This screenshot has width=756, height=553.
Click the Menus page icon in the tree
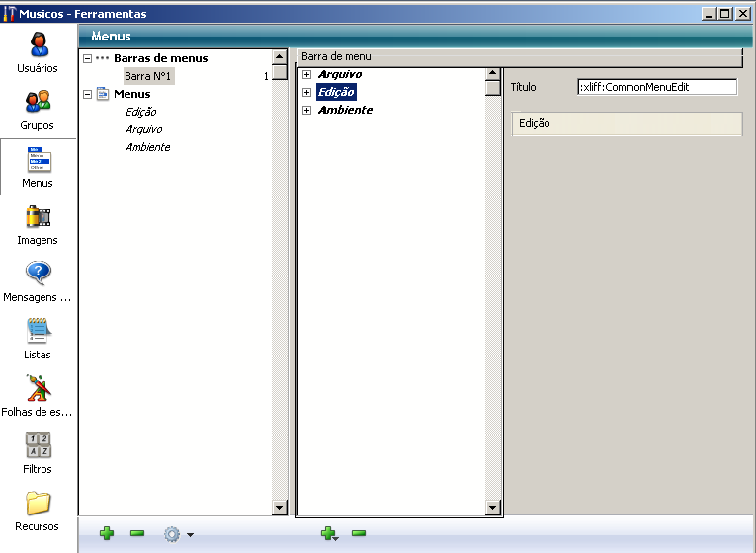tap(102, 93)
